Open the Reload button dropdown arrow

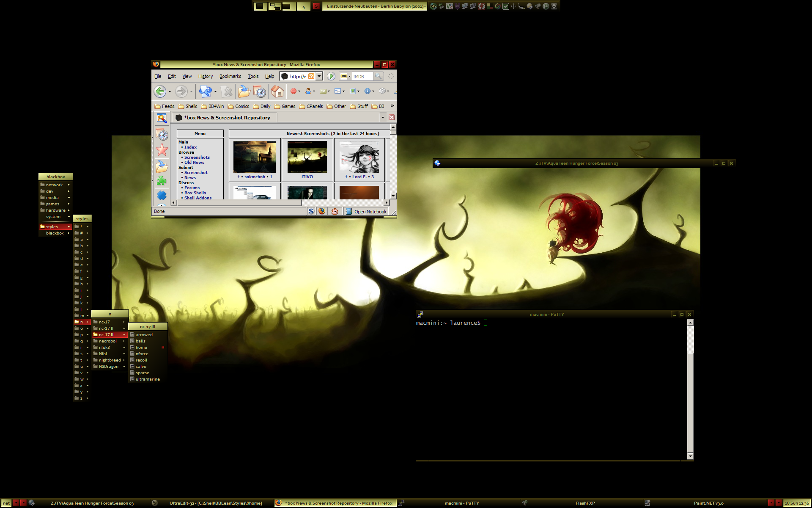tap(215, 91)
